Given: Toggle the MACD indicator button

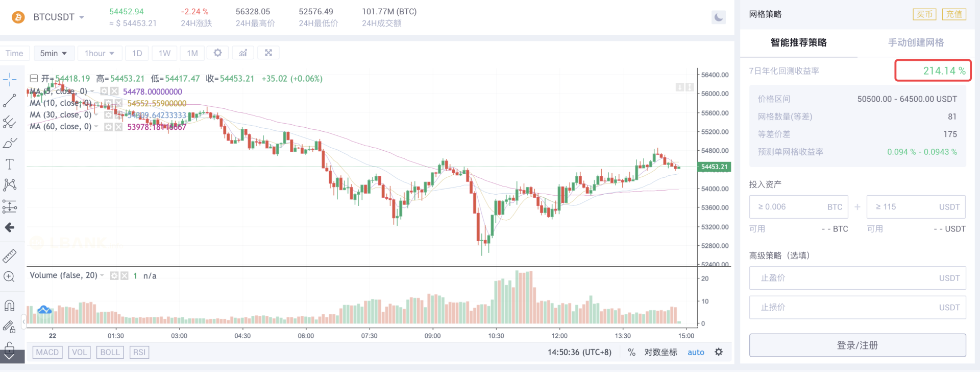Looking at the screenshot, I should pos(47,352).
